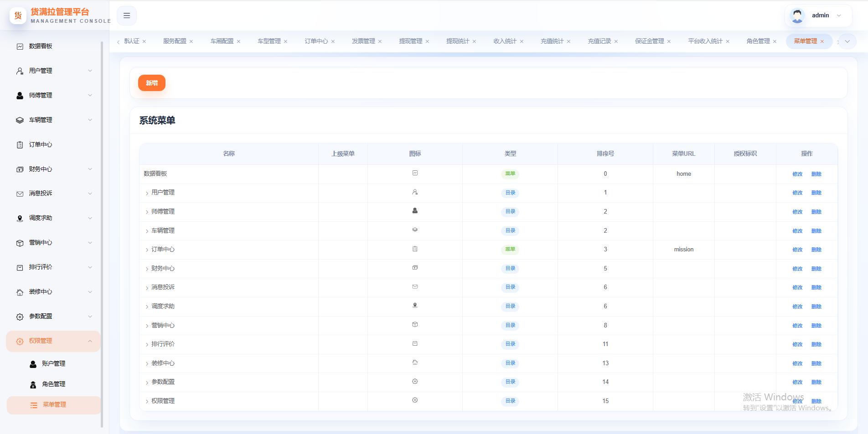
Task: Click the orange 新增 button
Action: coord(152,83)
